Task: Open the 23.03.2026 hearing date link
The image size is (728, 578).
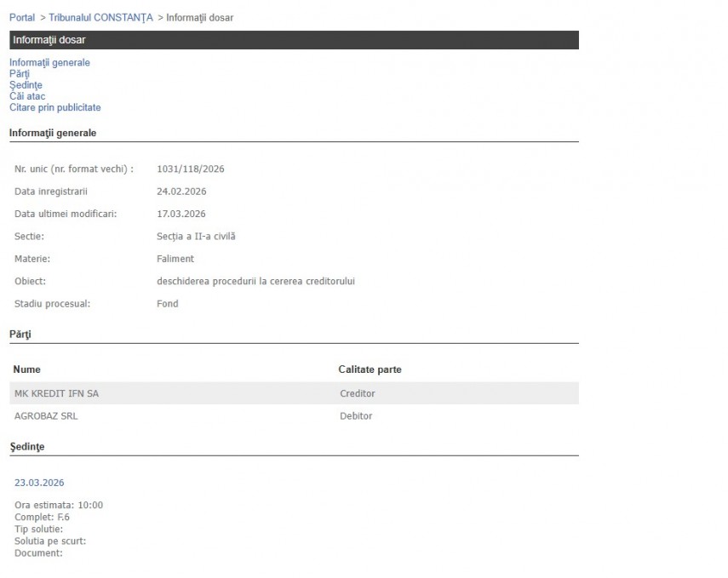Action: click(39, 483)
